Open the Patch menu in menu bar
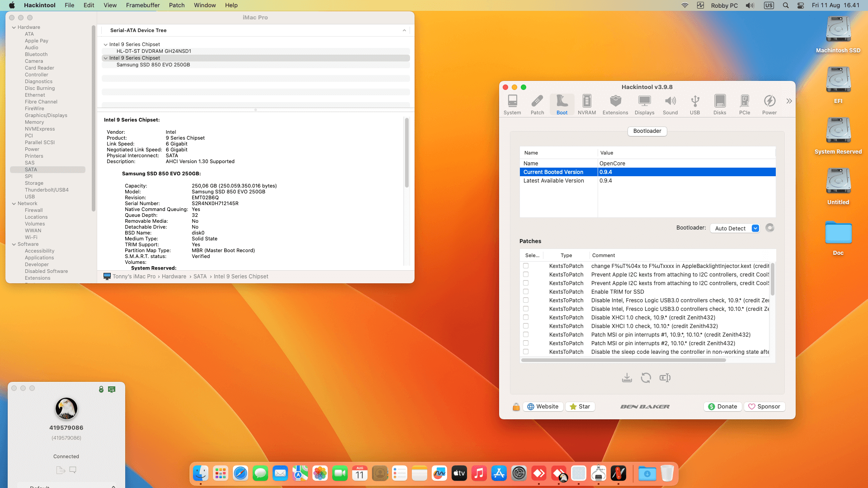This screenshot has width=868, height=488. pyautogui.click(x=177, y=5)
